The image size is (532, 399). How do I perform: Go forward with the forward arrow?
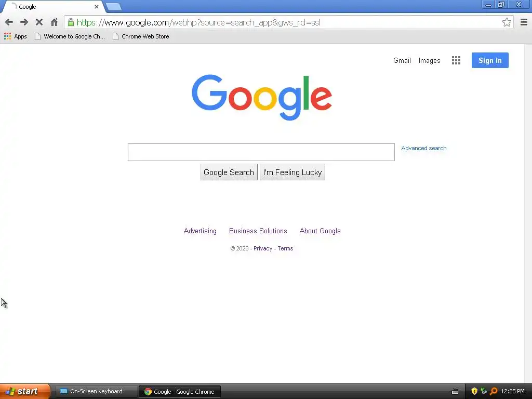(24, 22)
